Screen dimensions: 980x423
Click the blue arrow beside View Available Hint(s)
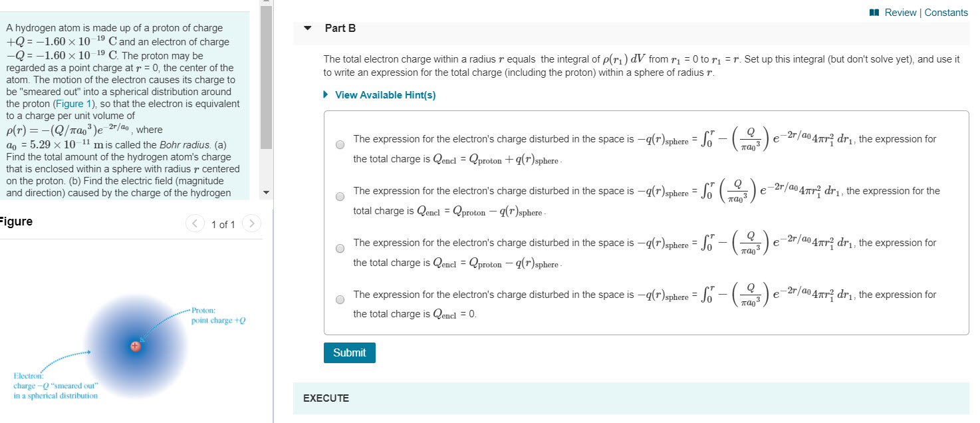click(x=325, y=94)
